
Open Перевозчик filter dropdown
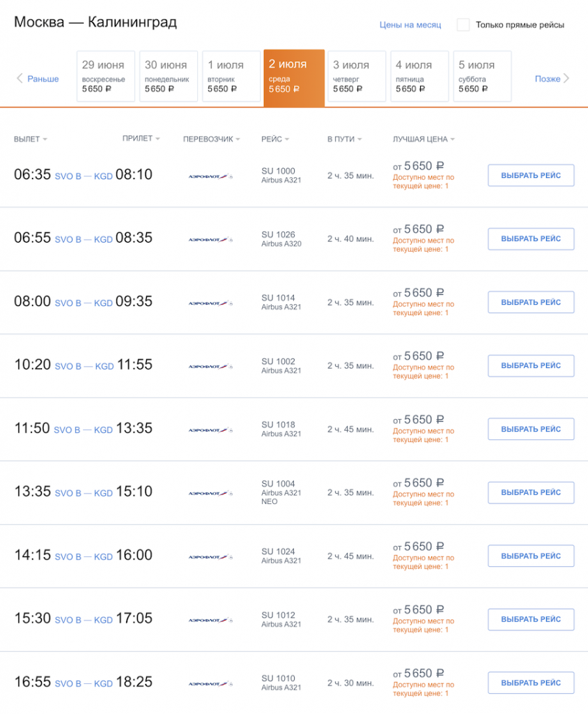(x=211, y=139)
